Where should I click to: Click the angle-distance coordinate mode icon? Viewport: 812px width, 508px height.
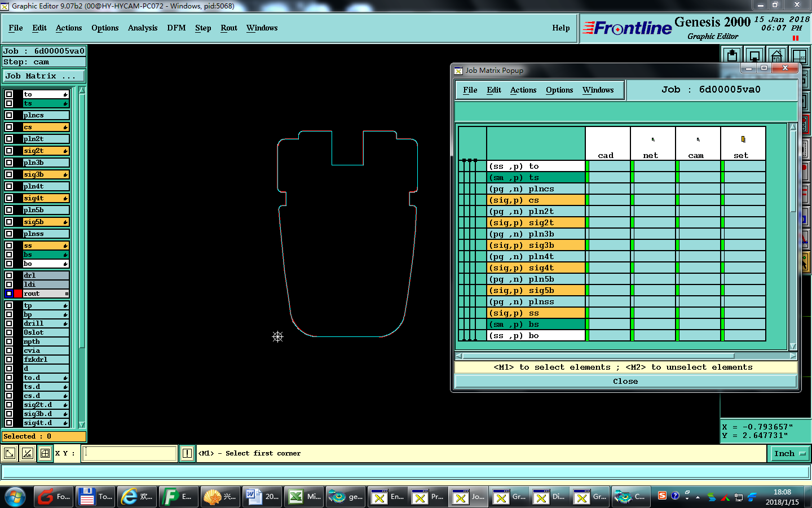(x=27, y=453)
